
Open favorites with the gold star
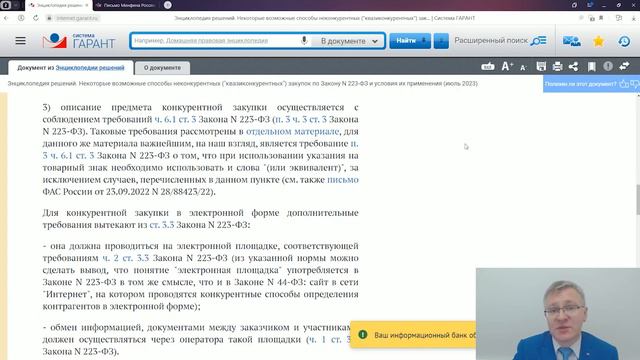tap(598, 41)
